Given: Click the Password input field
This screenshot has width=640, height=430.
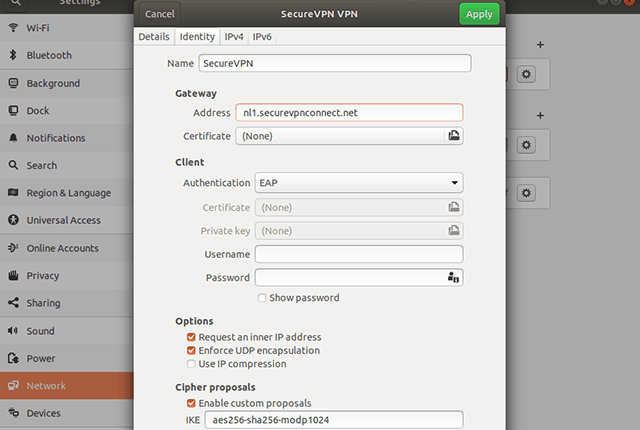Looking at the screenshot, I should point(359,277).
